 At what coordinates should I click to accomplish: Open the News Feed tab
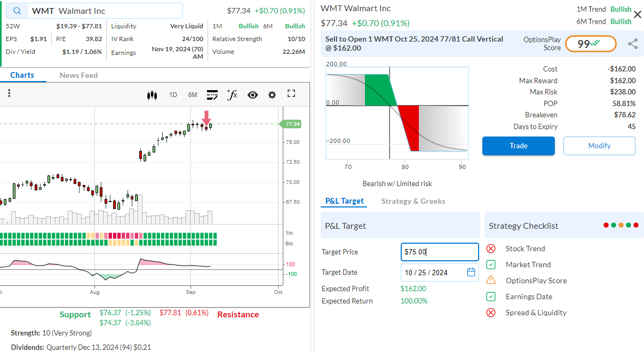click(x=78, y=75)
